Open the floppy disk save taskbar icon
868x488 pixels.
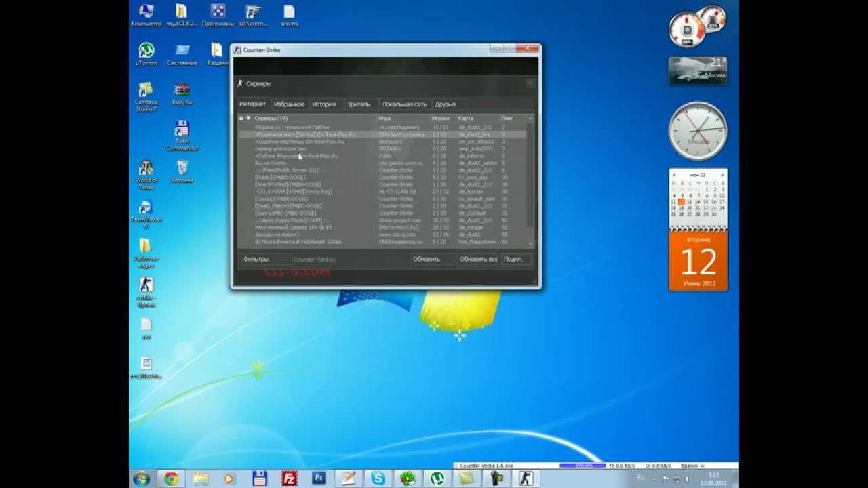tap(259, 479)
